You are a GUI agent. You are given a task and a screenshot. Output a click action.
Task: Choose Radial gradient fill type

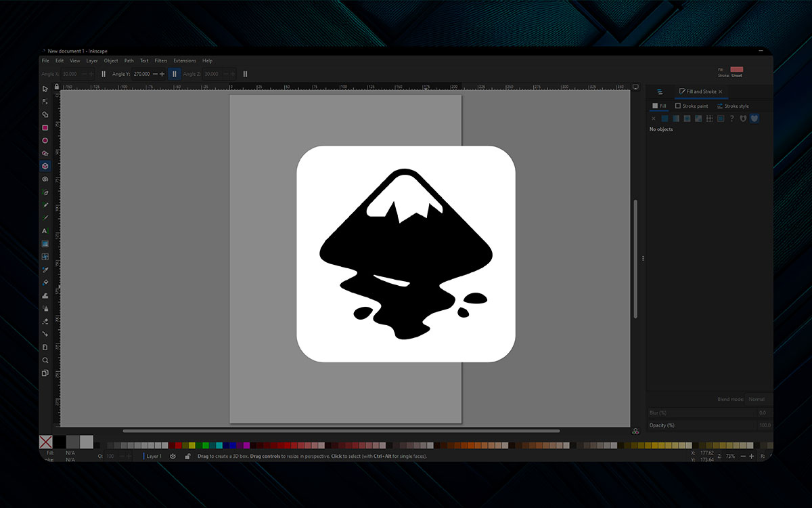(x=687, y=119)
